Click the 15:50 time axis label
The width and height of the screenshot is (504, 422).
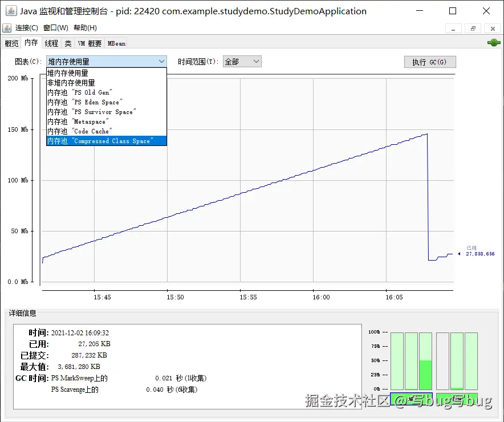[x=175, y=297]
